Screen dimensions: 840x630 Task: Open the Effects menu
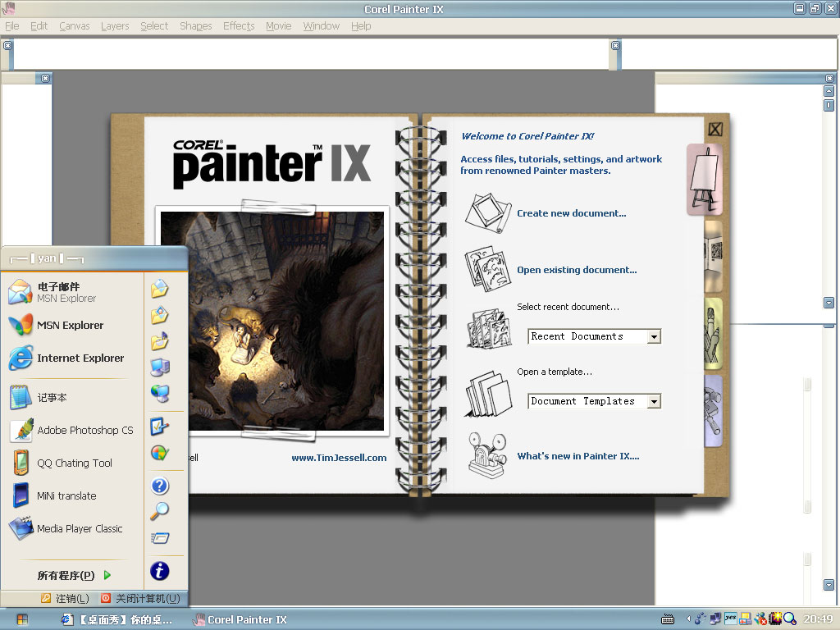point(239,26)
